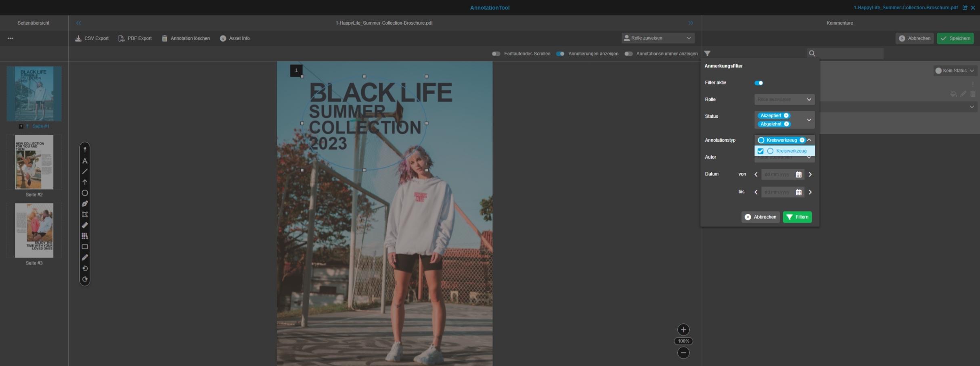Click the undo rotation arrow icon

(x=85, y=268)
